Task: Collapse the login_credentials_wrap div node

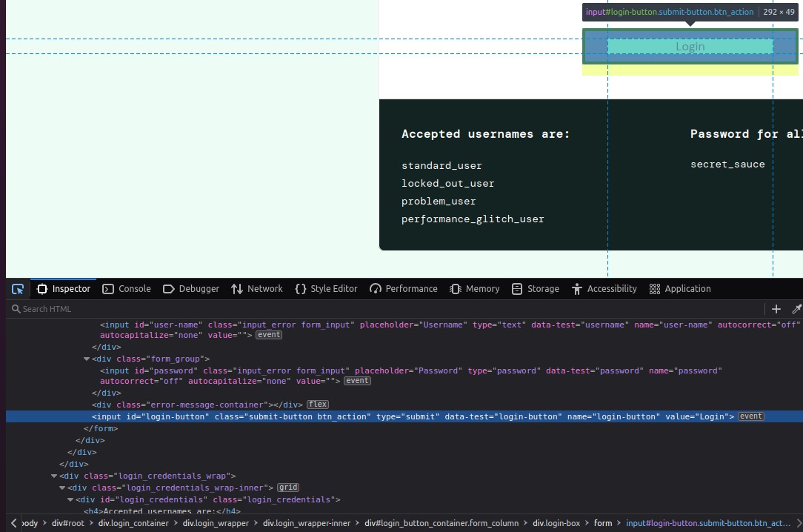Action: point(54,476)
